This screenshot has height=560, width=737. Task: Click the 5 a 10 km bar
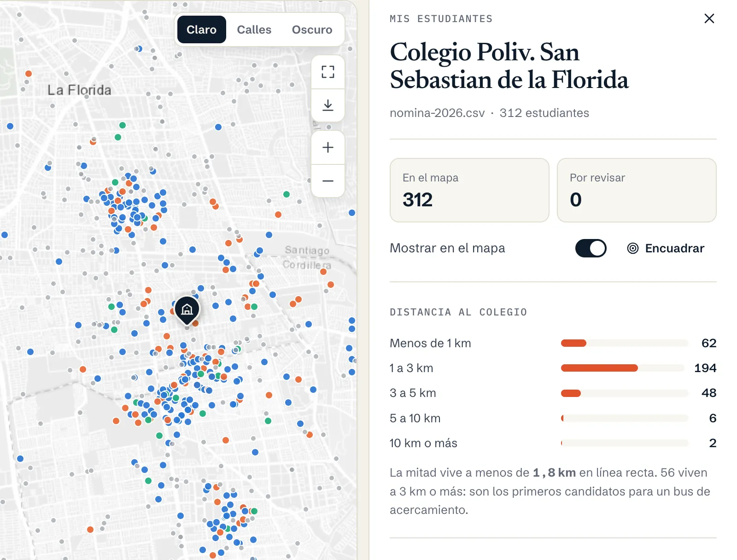tap(624, 418)
